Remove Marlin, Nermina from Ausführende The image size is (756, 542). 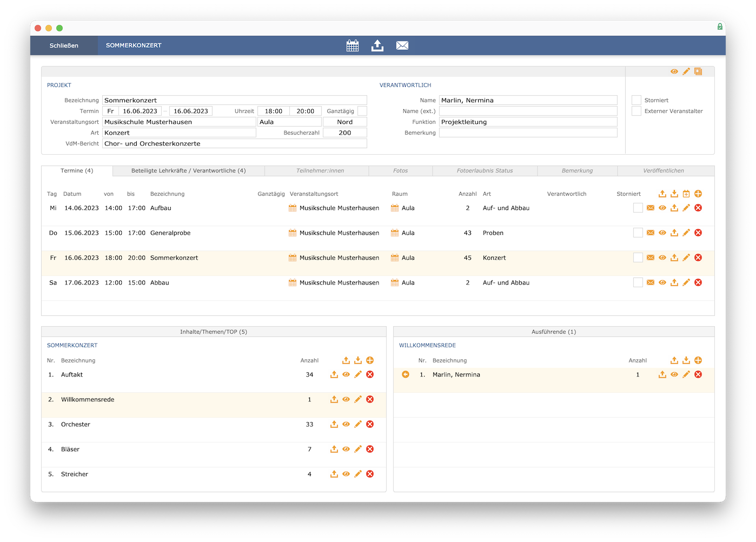[x=698, y=374]
